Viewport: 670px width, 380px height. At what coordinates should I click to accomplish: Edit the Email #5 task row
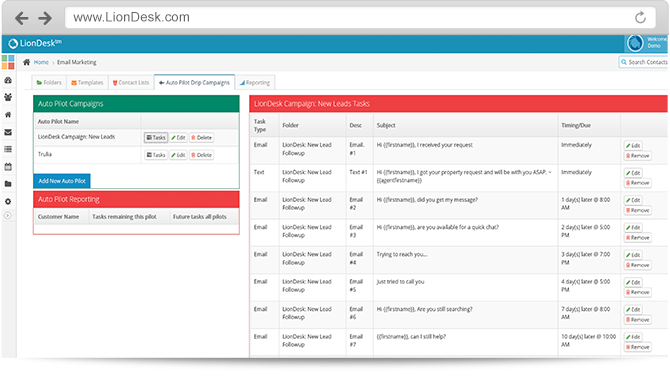point(633,283)
